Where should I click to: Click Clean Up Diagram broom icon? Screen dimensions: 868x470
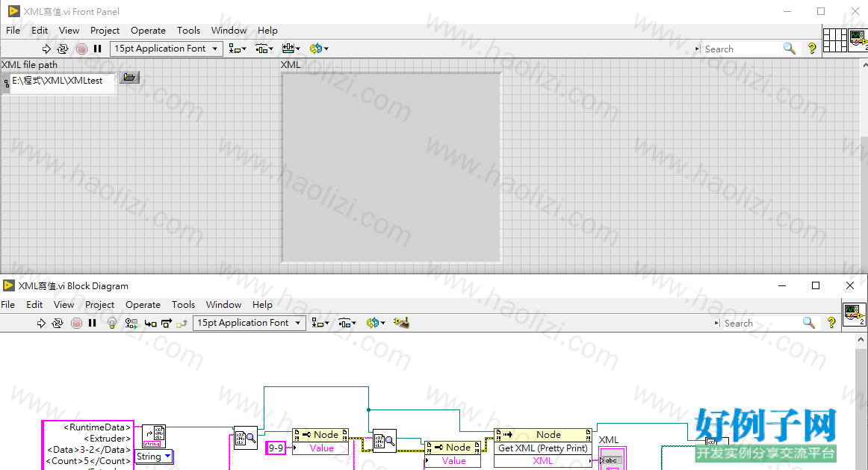click(401, 322)
